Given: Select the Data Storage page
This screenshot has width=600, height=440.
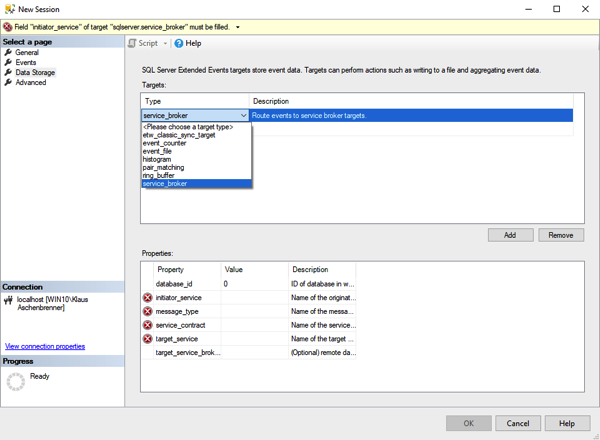Looking at the screenshot, I should [x=35, y=72].
